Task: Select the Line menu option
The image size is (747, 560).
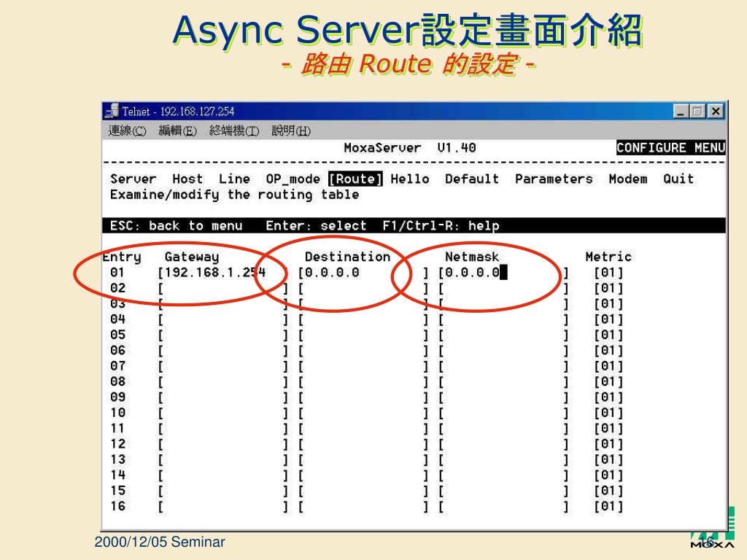Action: pos(234,179)
